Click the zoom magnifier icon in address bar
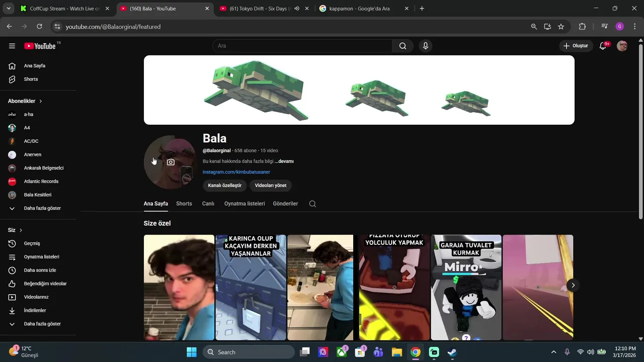Screen dimensions: 644x362 point(534,27)
